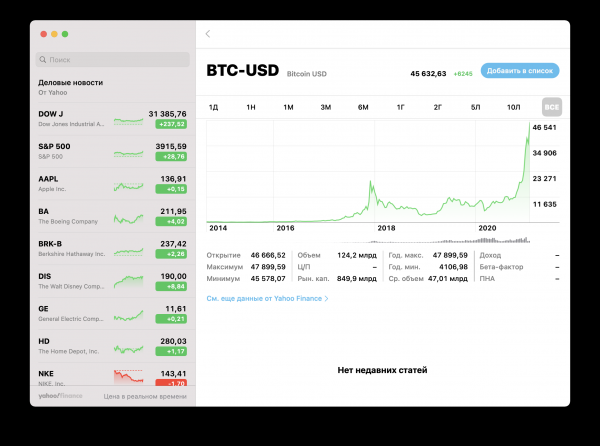Image resolution: width=600 pixels, height=446 pixels.
Task: Select the DIS Walt Disney row
Action: (x=112, y=281)
